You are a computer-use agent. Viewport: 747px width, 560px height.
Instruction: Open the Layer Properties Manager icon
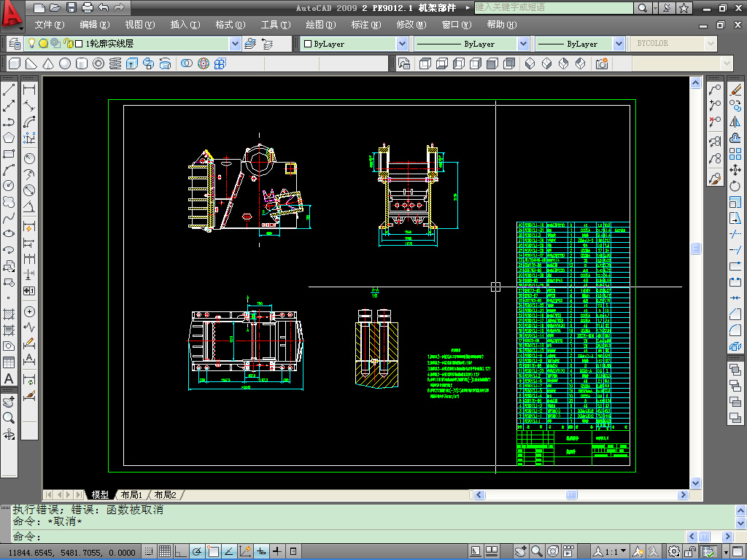click(14, 44)
